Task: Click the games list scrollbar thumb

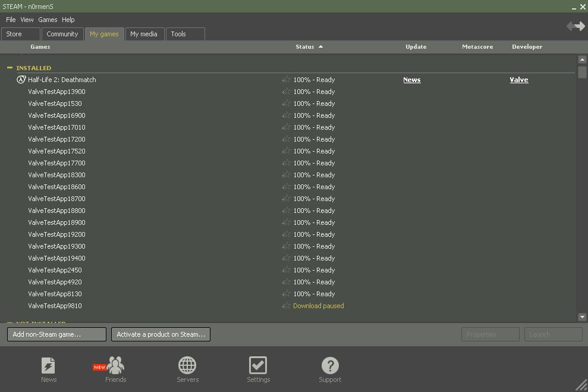Action: pos(582,72)
